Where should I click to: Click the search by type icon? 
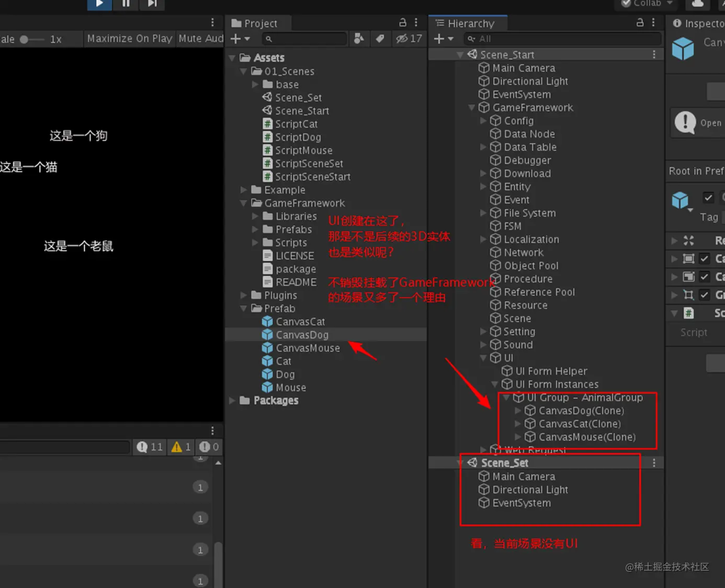pos(359,39)
